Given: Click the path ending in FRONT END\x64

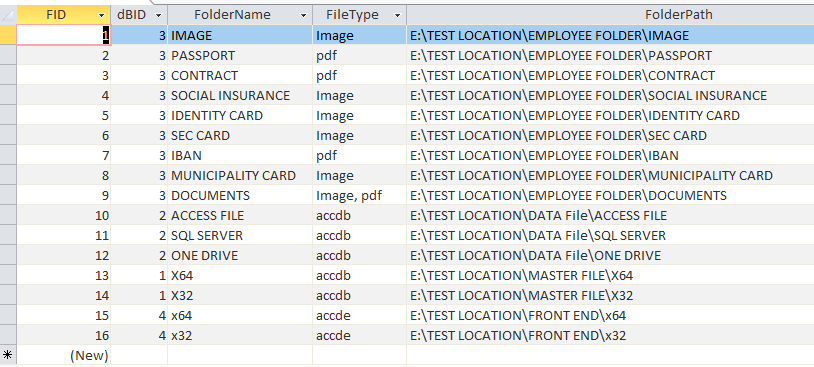Looking at the screenshot, I should pos(610,315).
